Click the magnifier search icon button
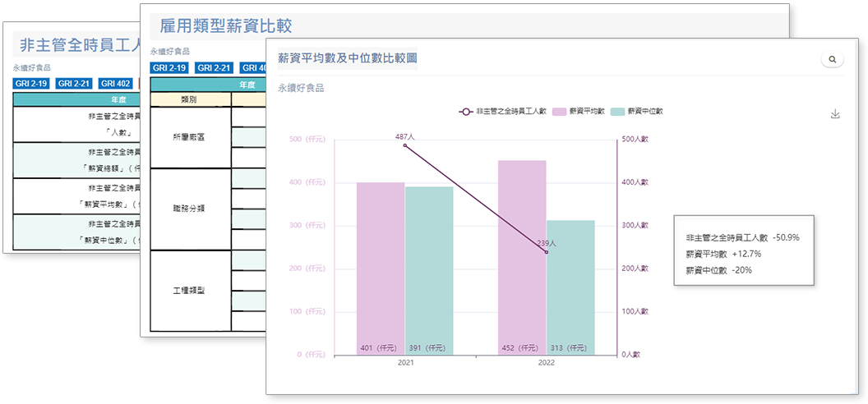This screenshot has width=868, height=404. point(832,60)
